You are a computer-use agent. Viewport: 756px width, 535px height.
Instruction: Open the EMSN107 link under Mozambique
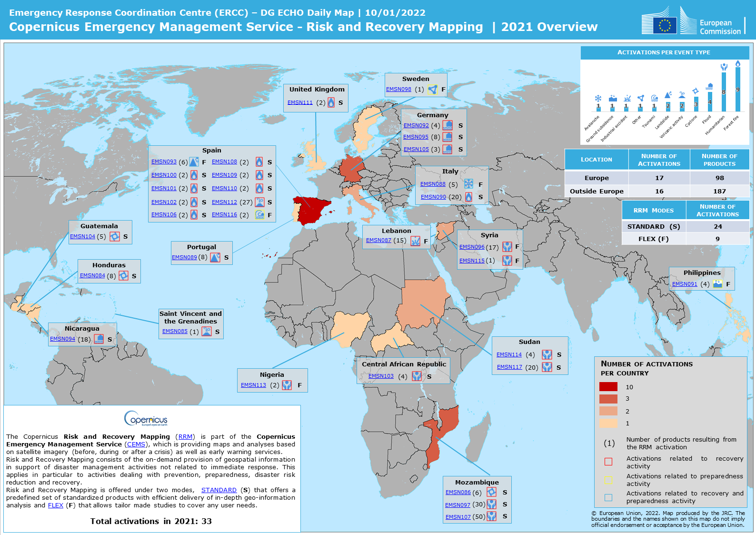pyautogui.click(x=458, y=517)
